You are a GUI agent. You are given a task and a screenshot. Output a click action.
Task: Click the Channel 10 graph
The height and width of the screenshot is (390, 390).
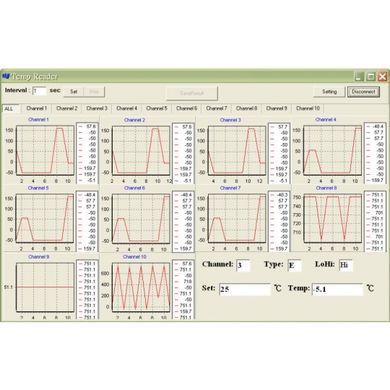pyautogui.click(x=141, y=287)
